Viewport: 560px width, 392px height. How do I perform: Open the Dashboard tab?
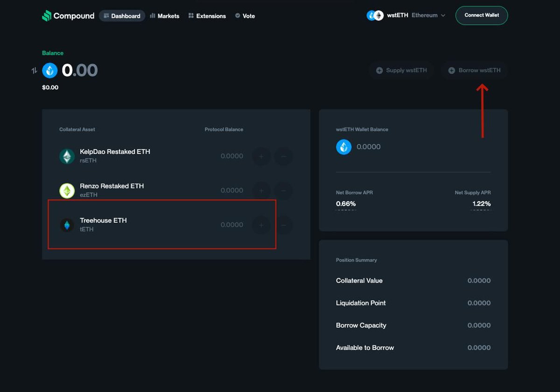(122, 16)
